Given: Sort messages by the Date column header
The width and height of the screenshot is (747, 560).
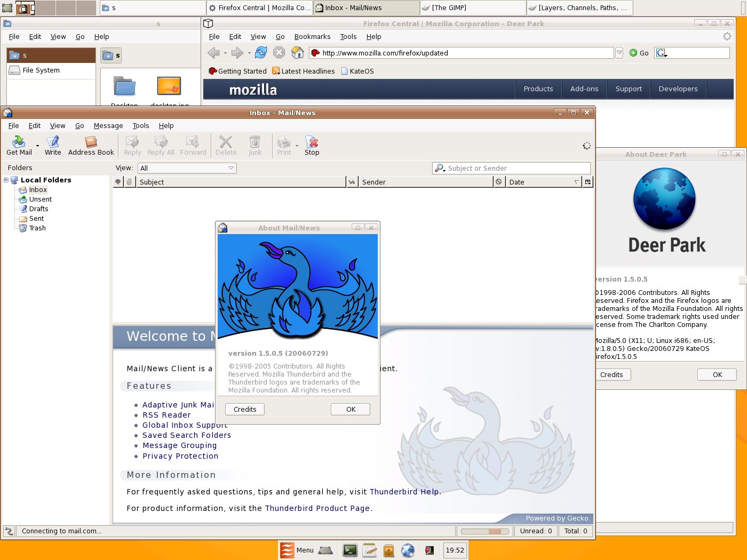Looking at the screenshot, I should pyautogui.click(x=543, y=182).
